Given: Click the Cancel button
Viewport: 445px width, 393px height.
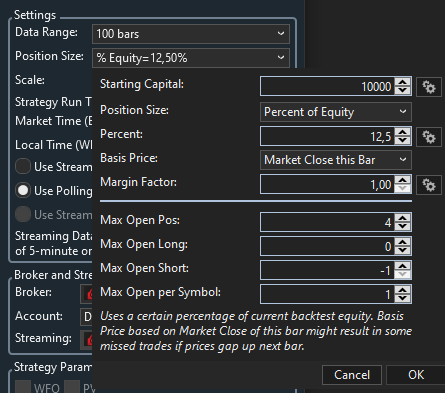Looking at the screenshot, I should coord(352,375).
